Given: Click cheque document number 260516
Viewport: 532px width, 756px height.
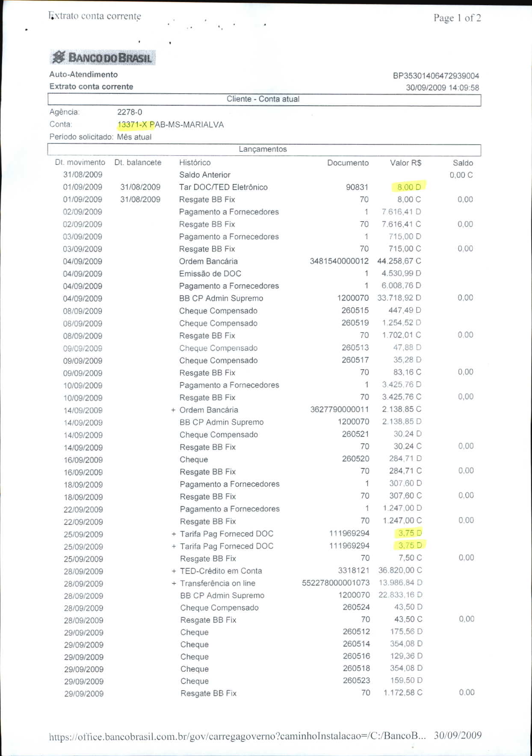Looking at the screenshot, I should [356, 657].
